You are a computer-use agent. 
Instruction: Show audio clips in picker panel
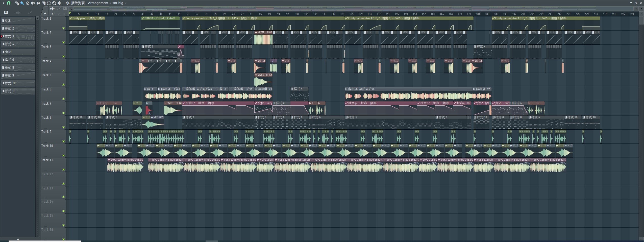coord(18,13)
